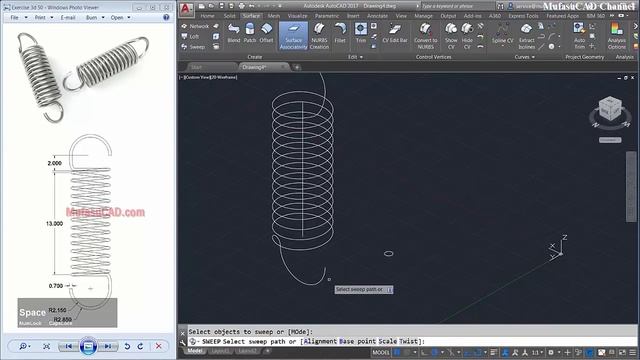Open Photo Viewer zoom magnifier control
640x360 pixels.
tap(24, 346)
